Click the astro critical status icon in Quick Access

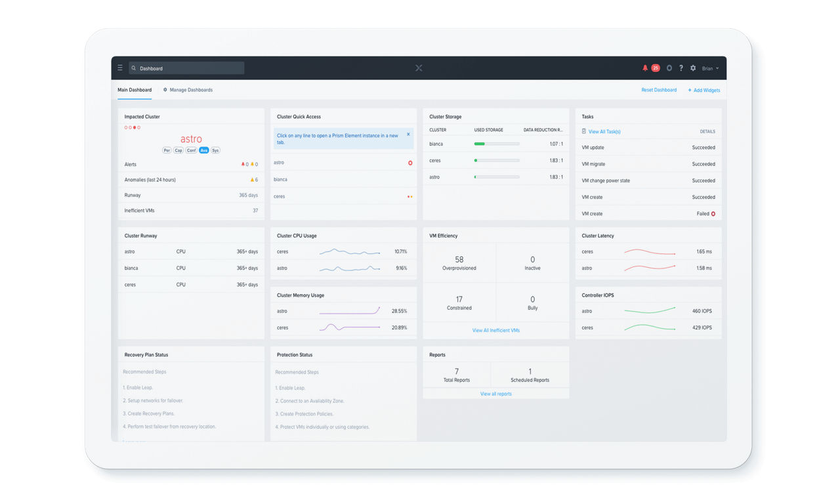click(x=410, y=163)
